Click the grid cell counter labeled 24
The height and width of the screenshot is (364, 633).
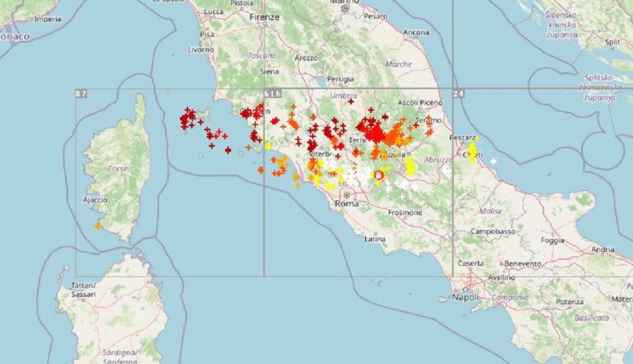458,94
